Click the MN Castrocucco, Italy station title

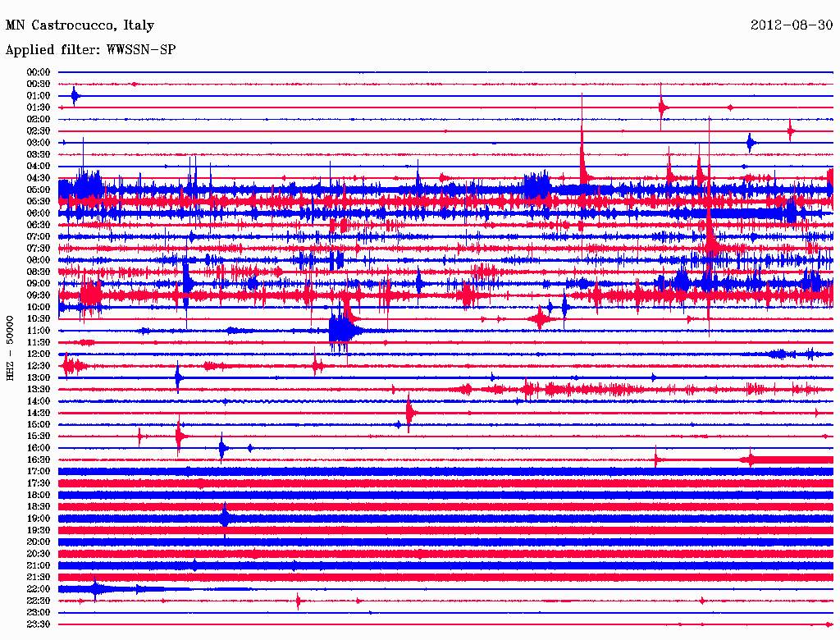pos(80,25)
